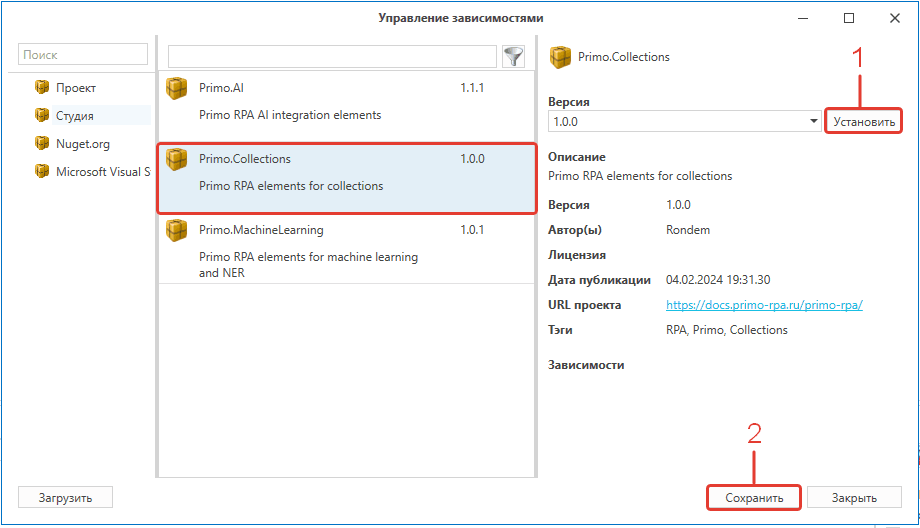Click the Закрыть button
This screenshot has width=920, height=528.
(x=854, y=497)
